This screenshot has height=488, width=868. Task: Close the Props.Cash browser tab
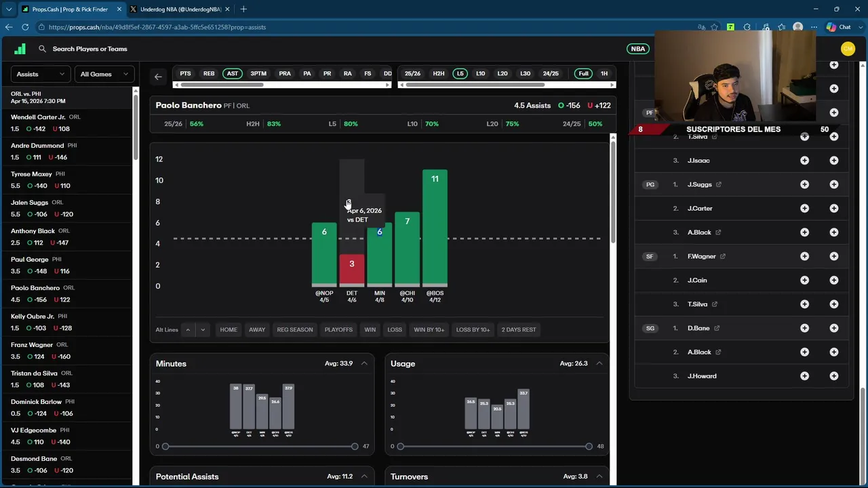(x=119, y=9)
